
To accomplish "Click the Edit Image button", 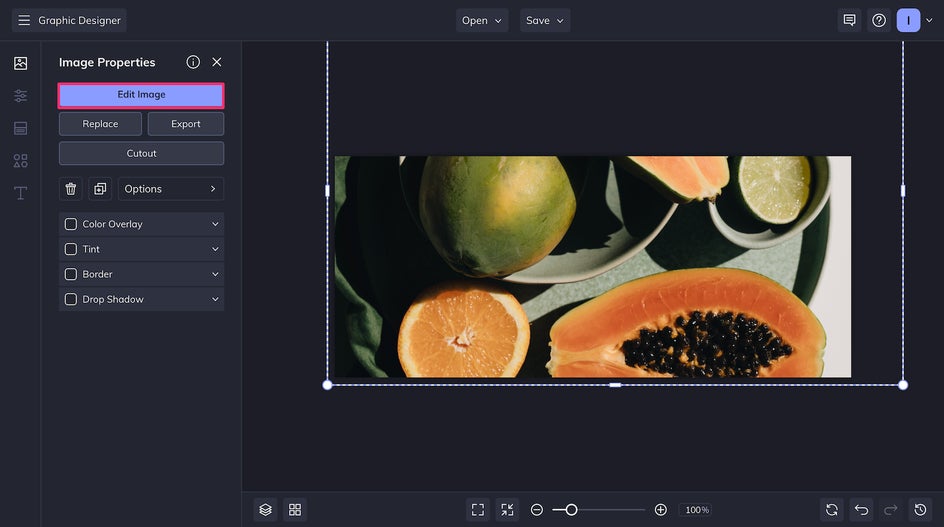I will point(141,95).
